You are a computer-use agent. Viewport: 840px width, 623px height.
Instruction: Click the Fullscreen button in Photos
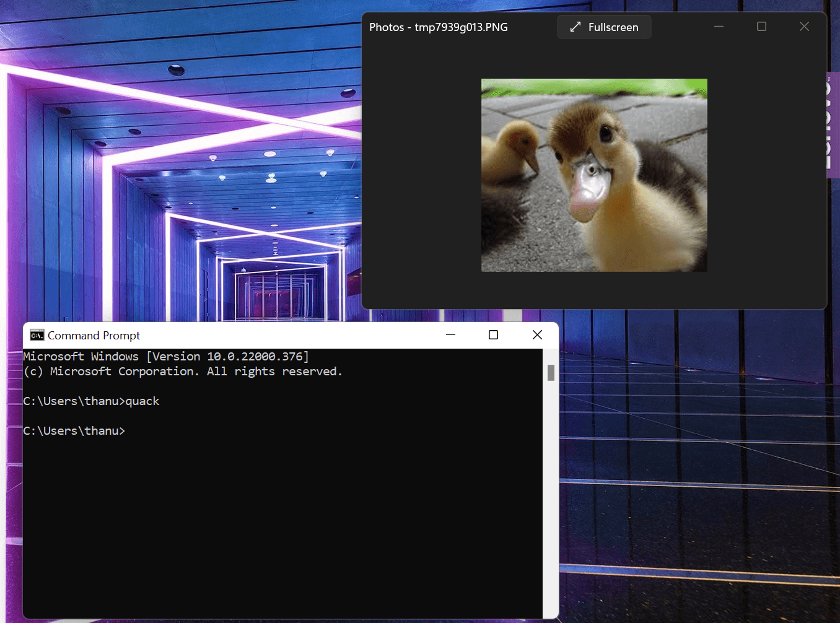coord(604,27)
